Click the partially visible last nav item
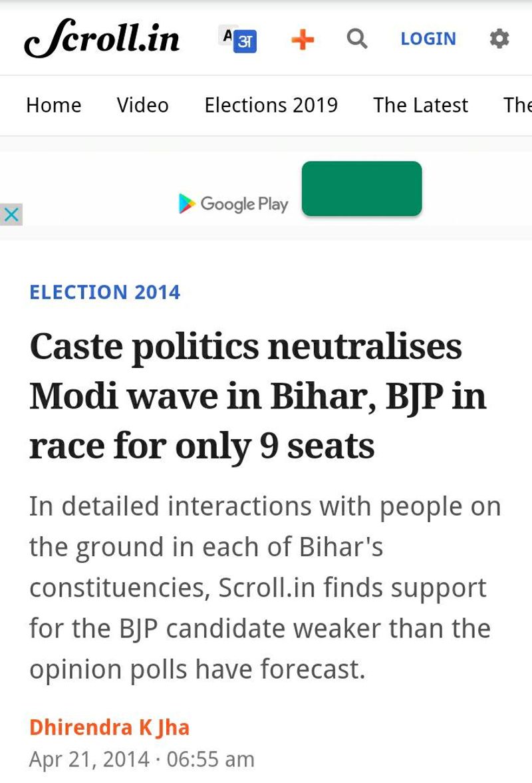The width and height of the screenshot is (532, 783). point(517,105)
